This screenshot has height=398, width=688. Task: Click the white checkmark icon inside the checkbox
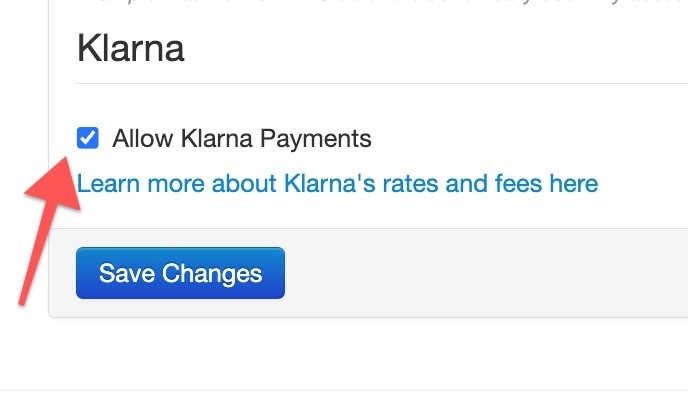tap(88, 138)
